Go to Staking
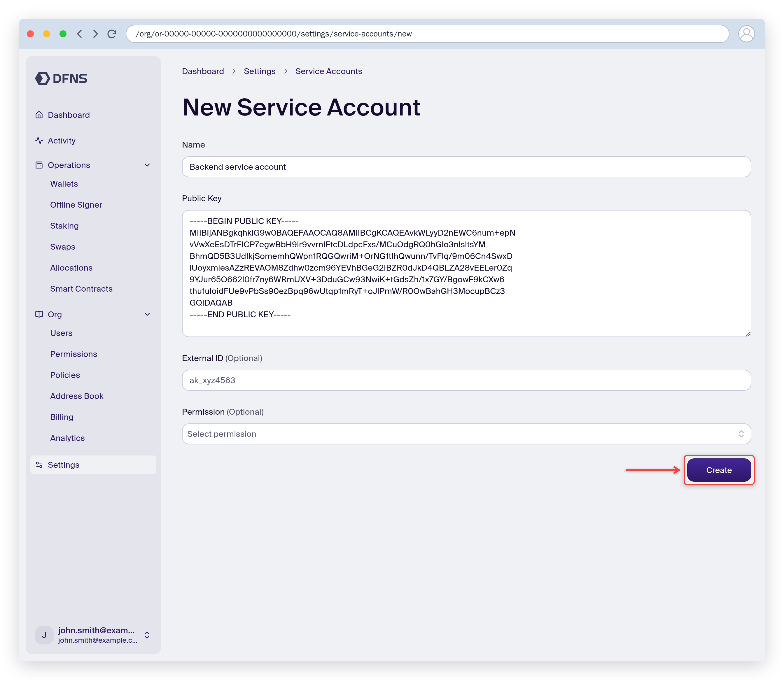Image resolution: width=784 pixels, height=680 pixels. pyautogui.click(x=64, y=226)
